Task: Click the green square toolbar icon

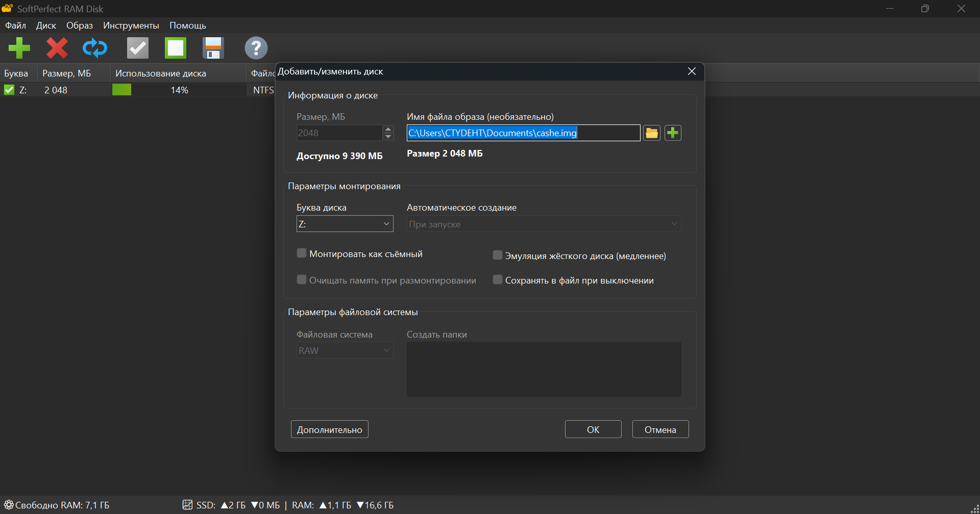Action: coord(176,48)
